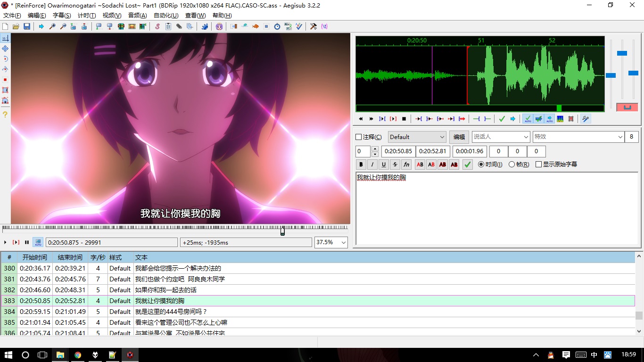The image size is (644, 362).
Task: Increase the layer number with up arrow
Action: click(375, 149)
